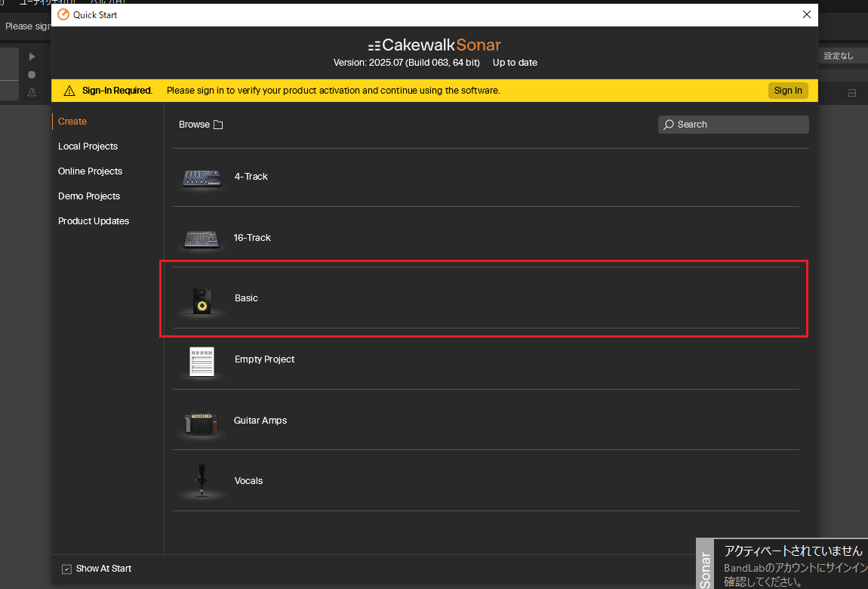Click the record button in the background Sonar window
The width and height of the screenshot is (868, 589).
(32, 75)
